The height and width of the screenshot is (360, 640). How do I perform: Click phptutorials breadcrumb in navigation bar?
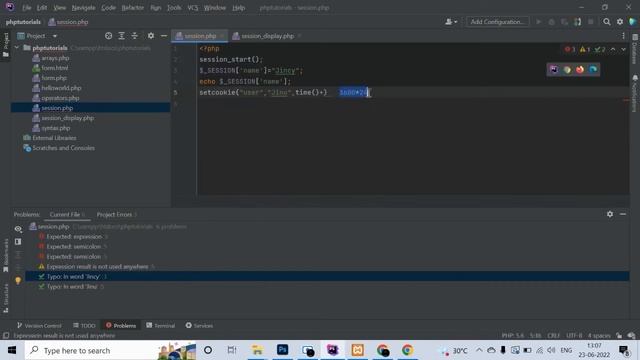point(23,22)
